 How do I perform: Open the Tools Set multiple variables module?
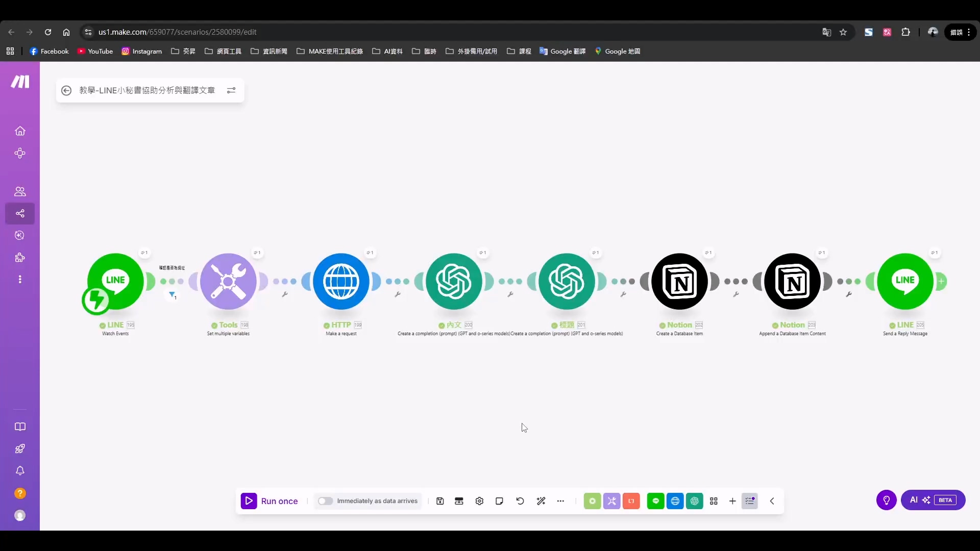pos(228,281)
